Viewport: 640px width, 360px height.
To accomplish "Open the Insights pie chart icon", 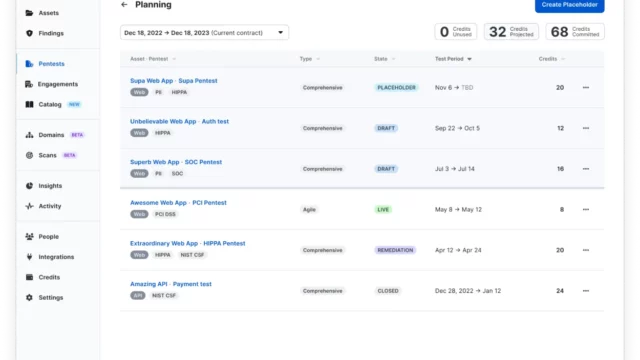I will [x=29, y=186].
